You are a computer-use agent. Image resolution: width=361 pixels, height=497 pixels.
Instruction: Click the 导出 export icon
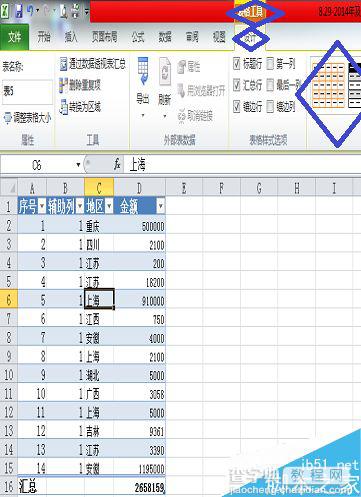tap(143, 71)
